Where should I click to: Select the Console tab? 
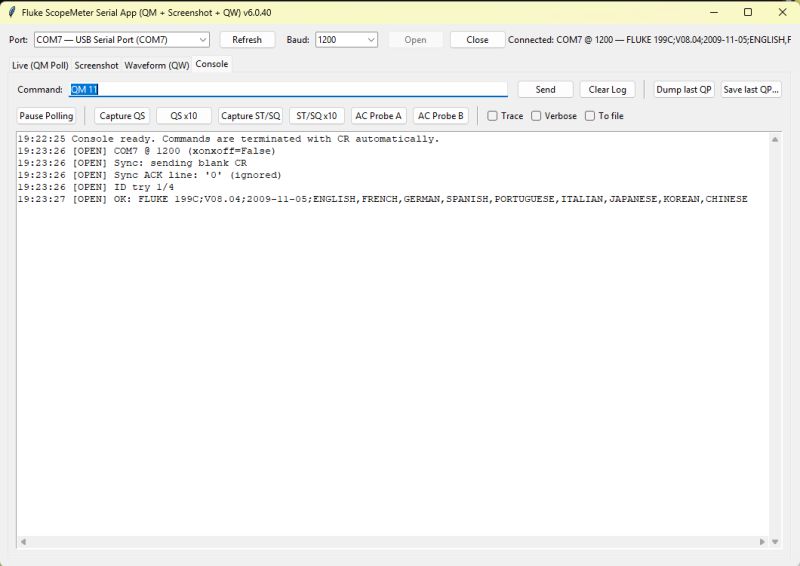[212, 64]
